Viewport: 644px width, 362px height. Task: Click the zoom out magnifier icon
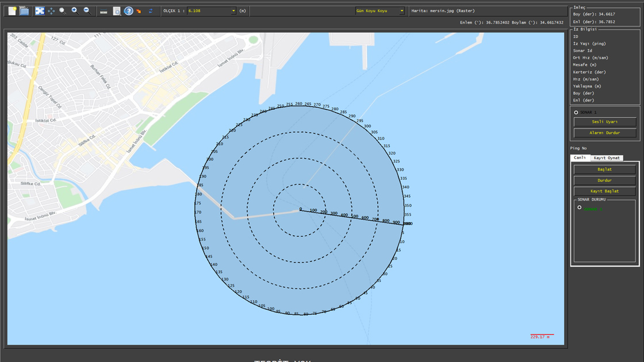(87, 11)
